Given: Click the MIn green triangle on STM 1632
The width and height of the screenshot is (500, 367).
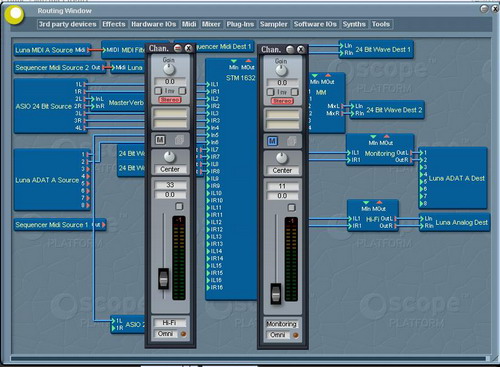Looking at the screenshot, I should pos(234,61).
